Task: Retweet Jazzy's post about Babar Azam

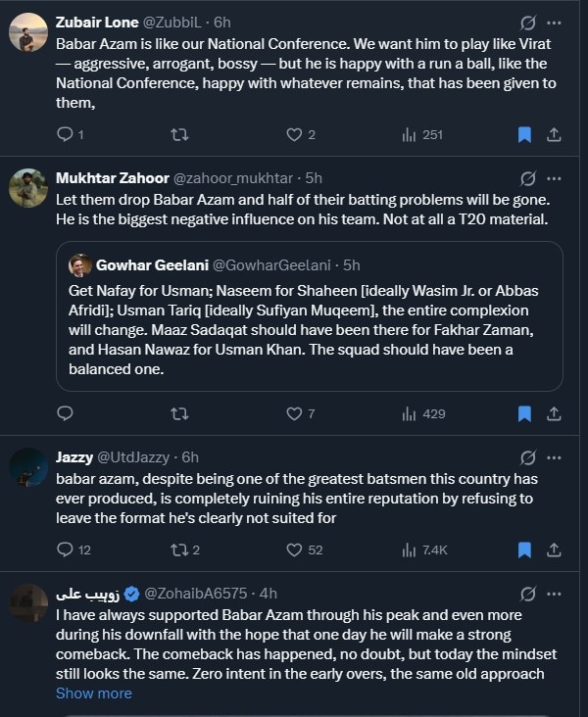Action: [x=179, y=550]
